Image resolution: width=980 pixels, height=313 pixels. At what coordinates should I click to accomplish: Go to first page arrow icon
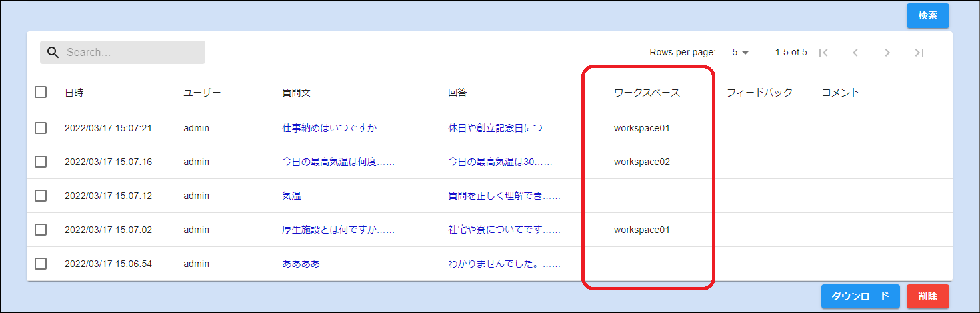[823, 53]
